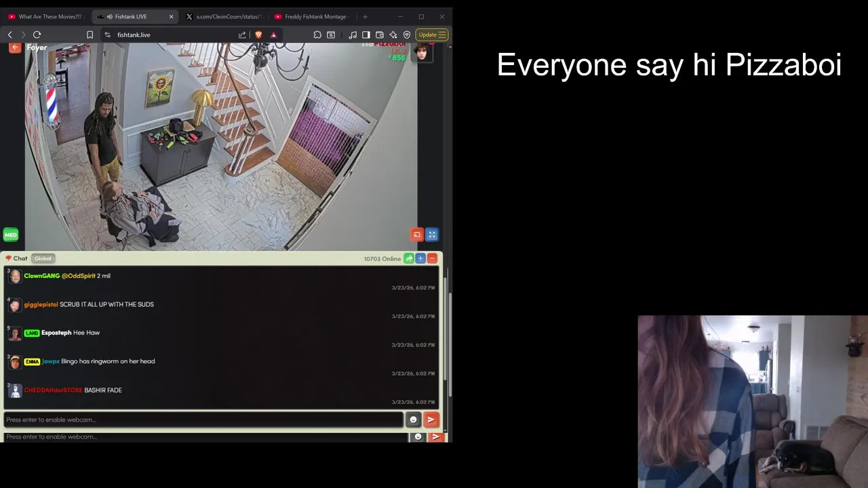This screenshot has height=488, width=868.
Task: Open the Brave Rewards triangle icon
Action: click(274, 35)
